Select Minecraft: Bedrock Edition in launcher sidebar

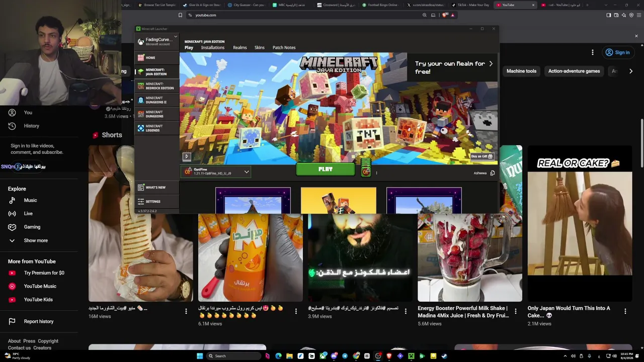156,86
